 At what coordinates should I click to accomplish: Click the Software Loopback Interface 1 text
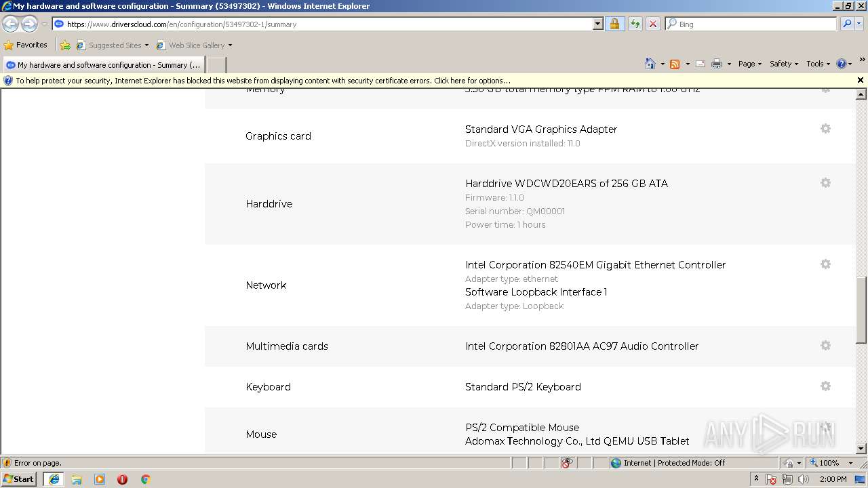536,291
